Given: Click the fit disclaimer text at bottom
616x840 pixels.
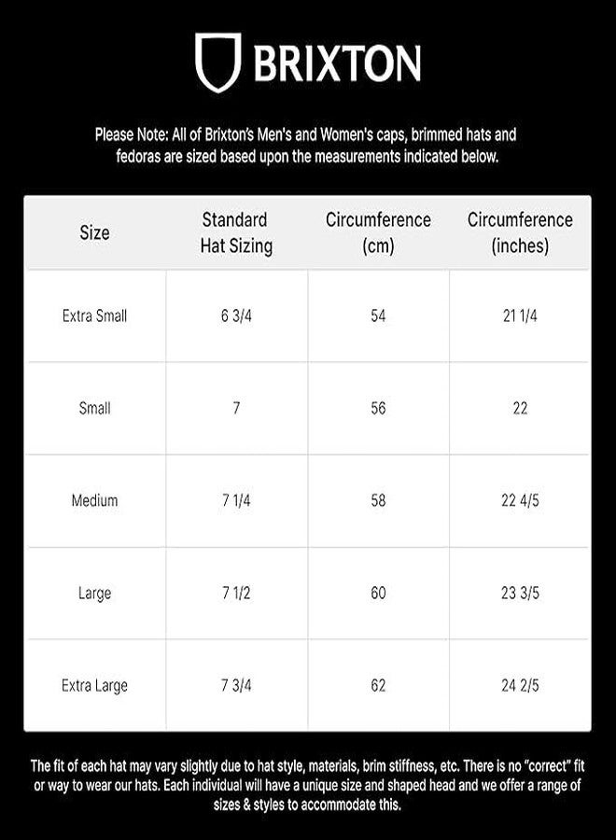Looking at the screenshot, I should click(x=307, y=785).
